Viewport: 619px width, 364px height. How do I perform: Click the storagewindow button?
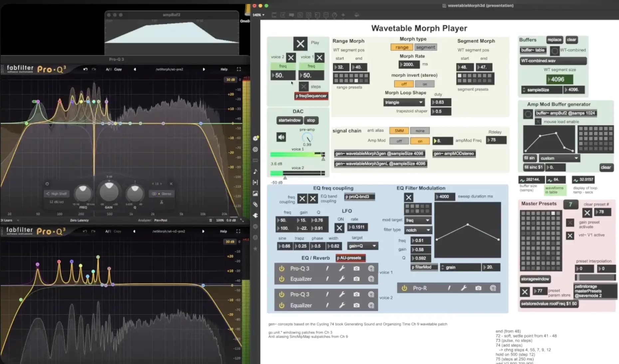(535, 279)
